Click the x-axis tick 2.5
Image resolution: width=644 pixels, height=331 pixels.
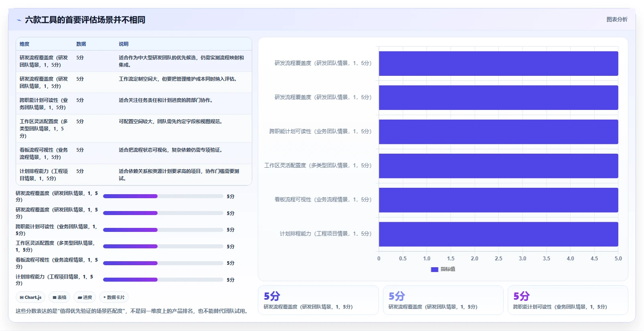click(x=498, y=258)
